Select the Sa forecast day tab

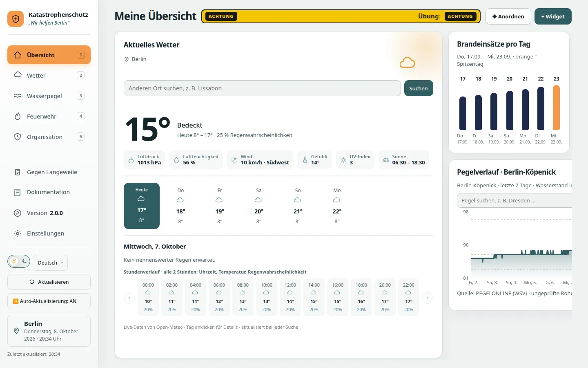(x=258, y=206)
